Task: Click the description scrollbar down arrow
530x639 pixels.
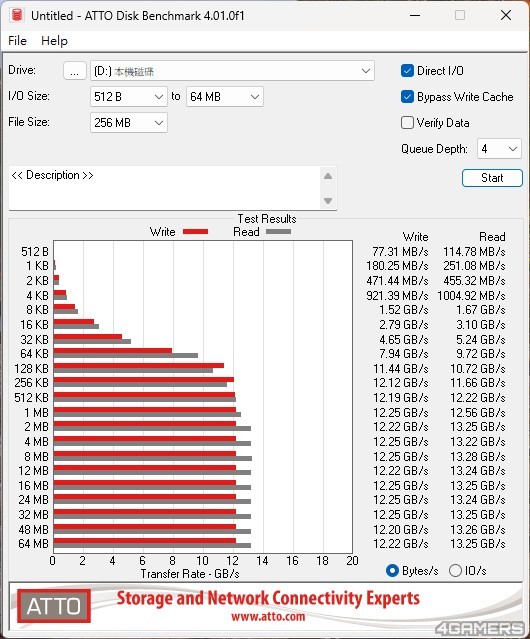Action: click(328, 201)
